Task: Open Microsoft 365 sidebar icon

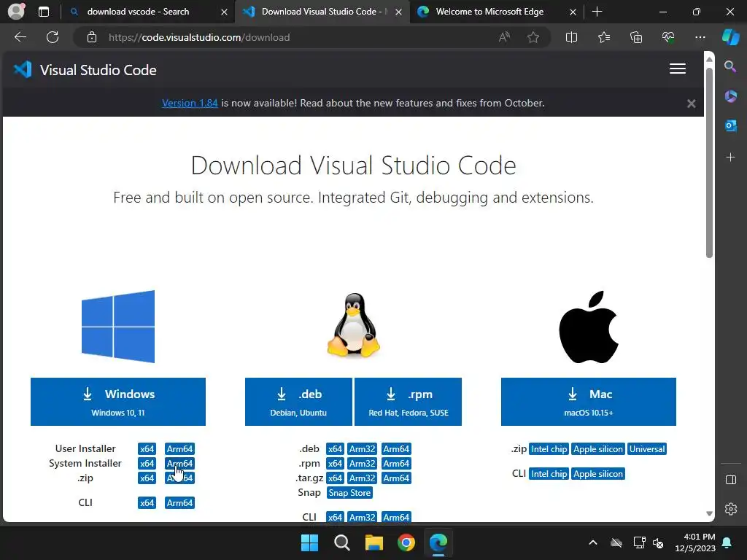Action: click(730, 96)
